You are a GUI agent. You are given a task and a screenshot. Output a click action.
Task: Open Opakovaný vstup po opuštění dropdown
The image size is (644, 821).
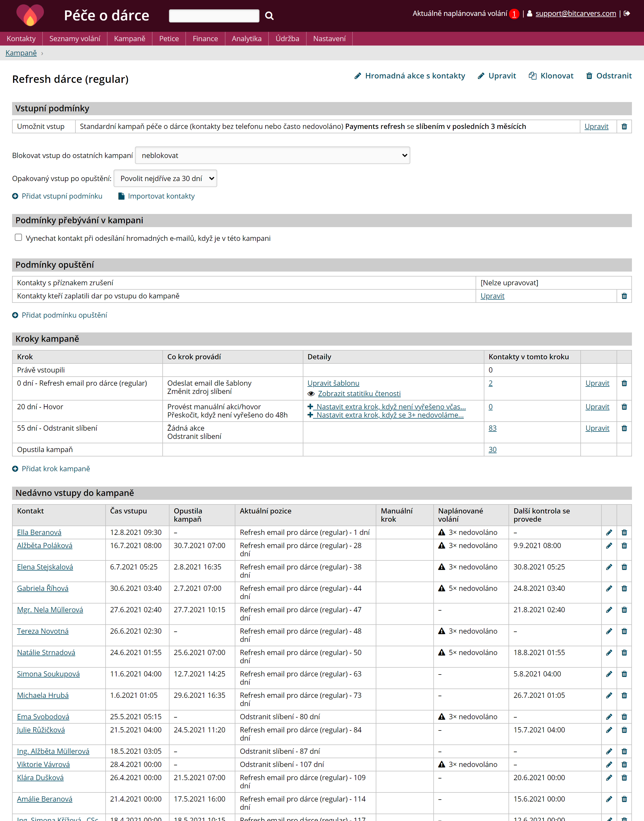(x=165, y=178)
